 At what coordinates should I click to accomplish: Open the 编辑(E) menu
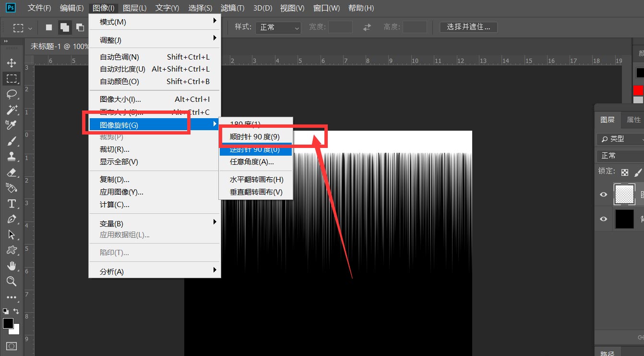[x=72, y=8]
